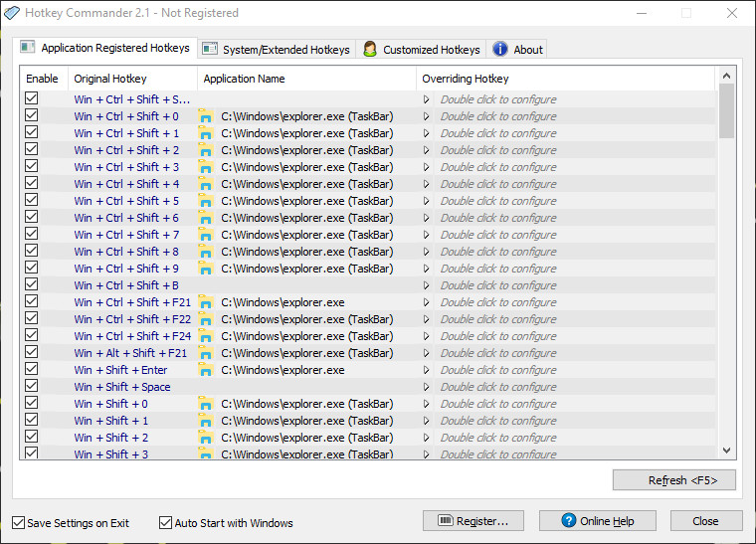Click the explorer icon in Win+Ctrl+Shift+9 row

coord(205,269)
